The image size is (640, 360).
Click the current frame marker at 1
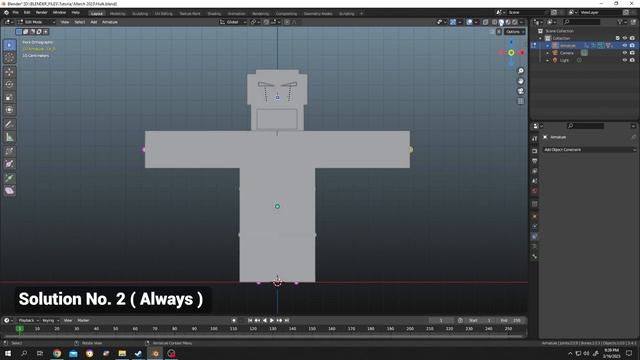[20, 329]
